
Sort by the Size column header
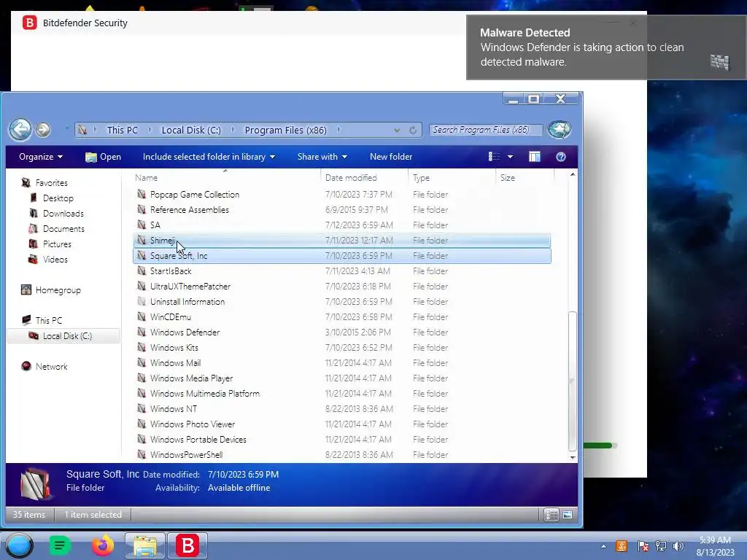click(x=508, y=178)
